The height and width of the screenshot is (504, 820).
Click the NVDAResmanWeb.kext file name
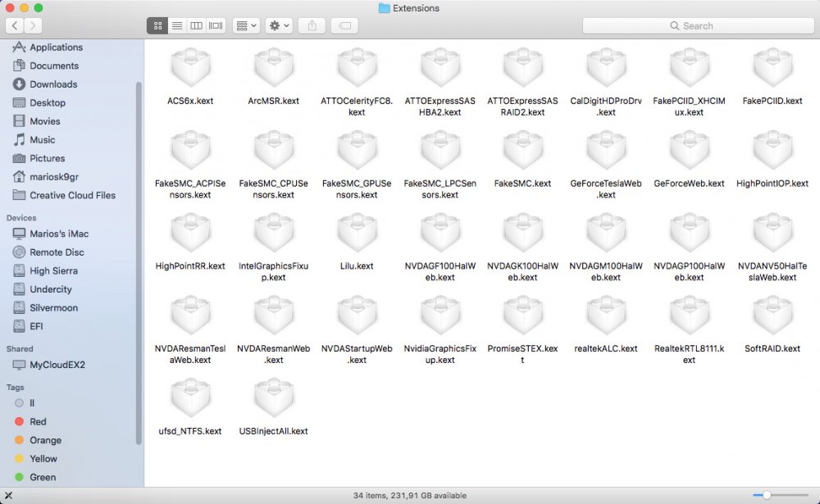(274, 354)
